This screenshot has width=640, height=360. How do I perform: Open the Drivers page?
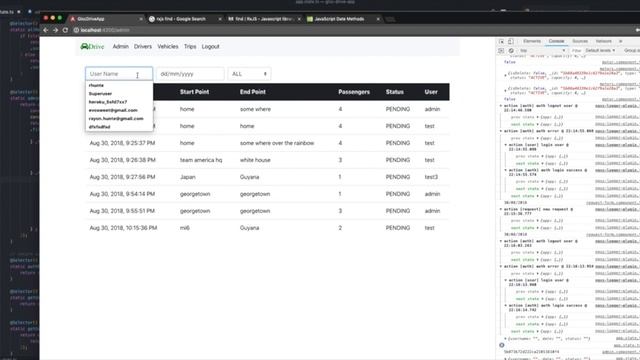click(x=143, y=47)
